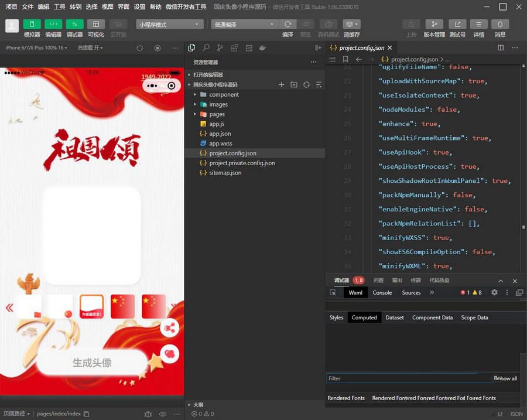Click the 清缓存 clear cache icon
This screenshot has height=420, width=527.
coord(351,25)
